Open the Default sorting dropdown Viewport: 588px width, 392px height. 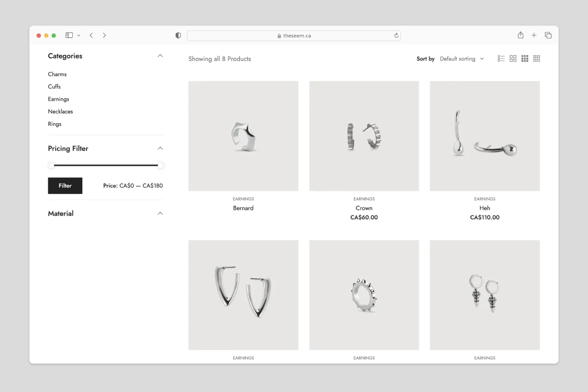(x=462, y=59)
